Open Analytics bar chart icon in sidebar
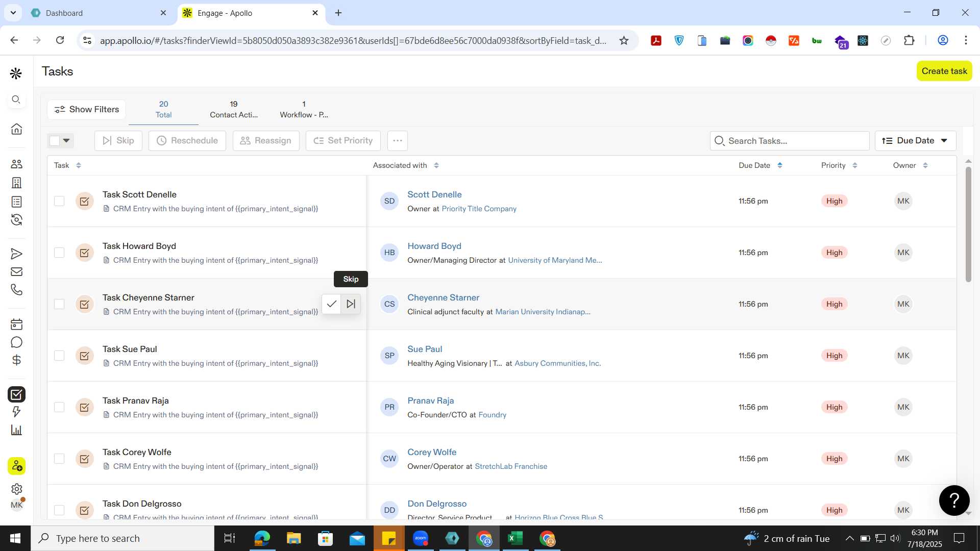Screen dimensions: 980x551 16,430
